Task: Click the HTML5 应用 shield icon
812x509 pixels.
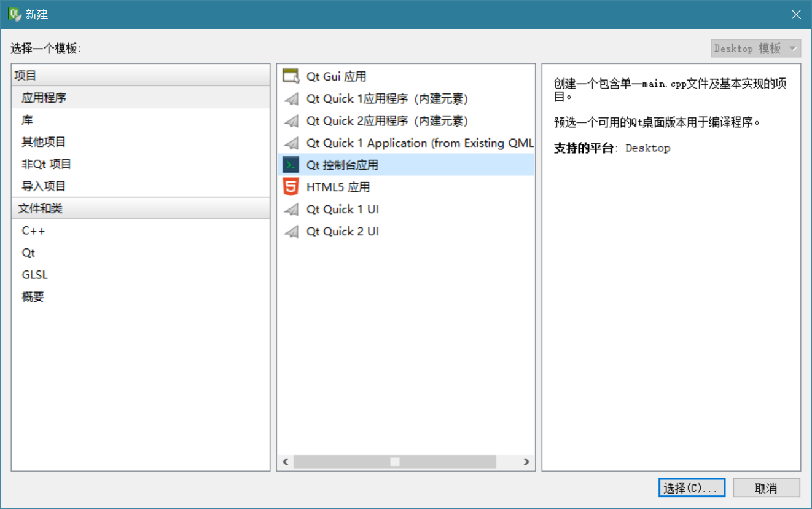Action: 291,187
